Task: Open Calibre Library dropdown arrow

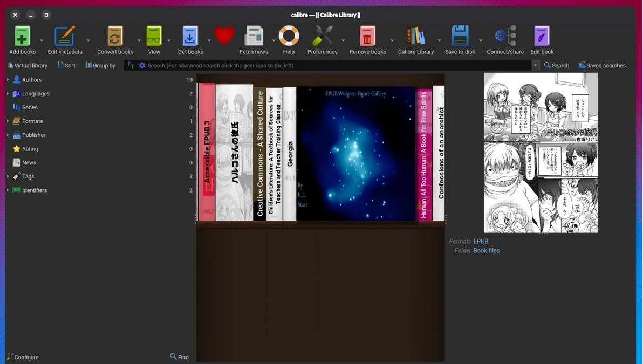Action: [x=439, y=40]
